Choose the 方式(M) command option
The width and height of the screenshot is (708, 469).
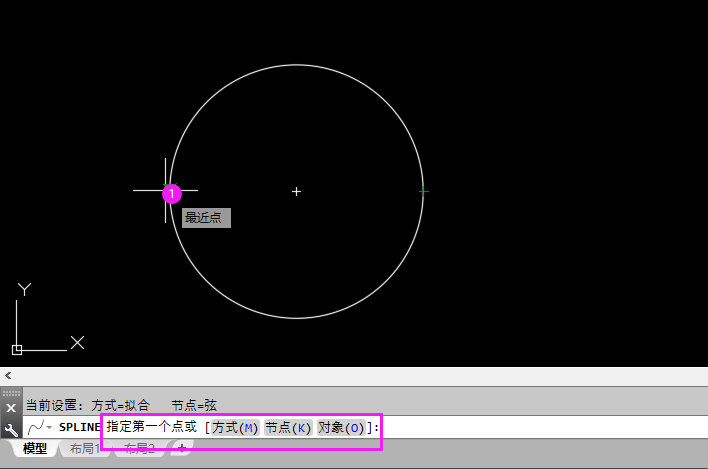tap(235, 427)
